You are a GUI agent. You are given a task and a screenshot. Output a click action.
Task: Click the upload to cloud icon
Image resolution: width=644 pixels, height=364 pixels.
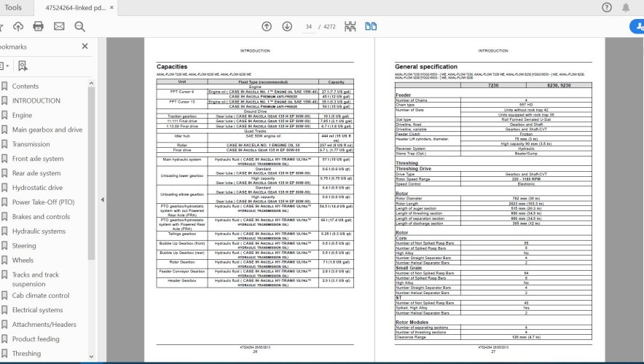[18, 27]
